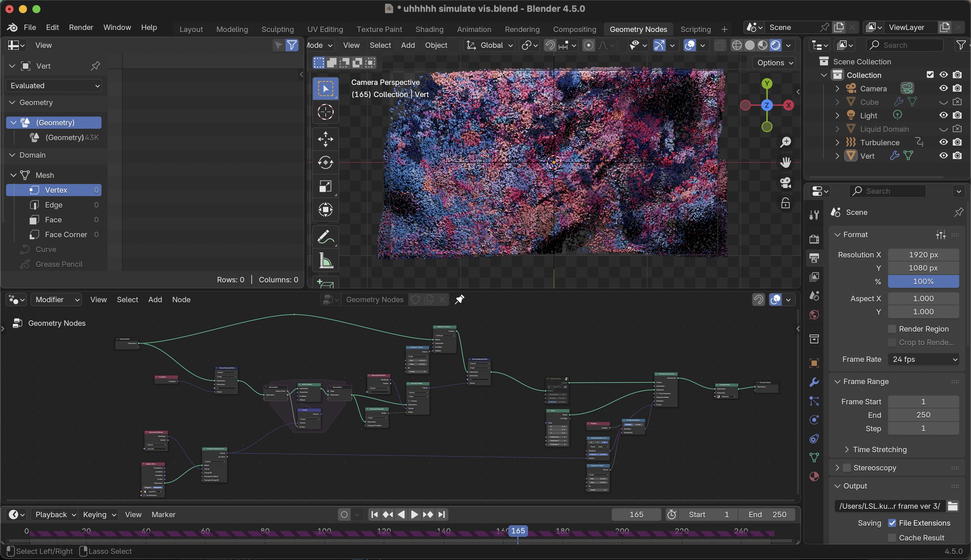Open the Output Properties printer tab
The width and height of the screenshot is (971, 560).
coord(814,258)
